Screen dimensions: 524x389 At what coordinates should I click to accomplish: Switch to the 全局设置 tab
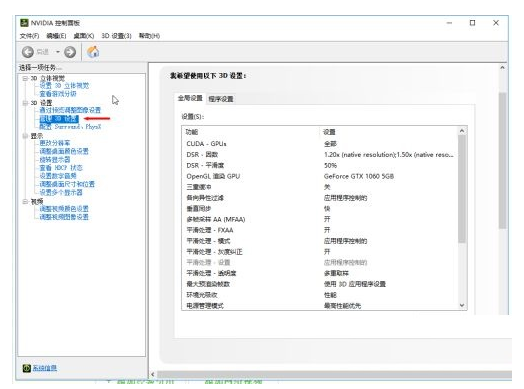pos(190,98)
